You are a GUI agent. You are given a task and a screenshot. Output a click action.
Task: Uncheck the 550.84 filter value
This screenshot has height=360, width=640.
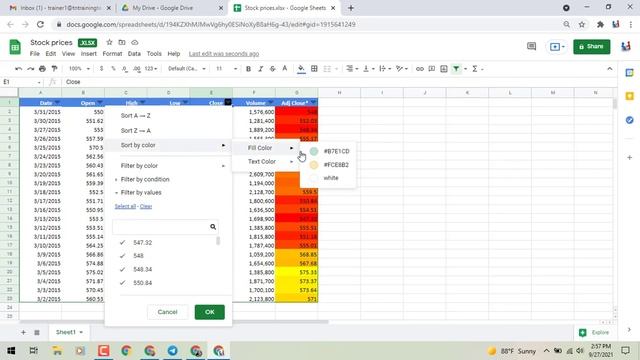pos(122,282)
